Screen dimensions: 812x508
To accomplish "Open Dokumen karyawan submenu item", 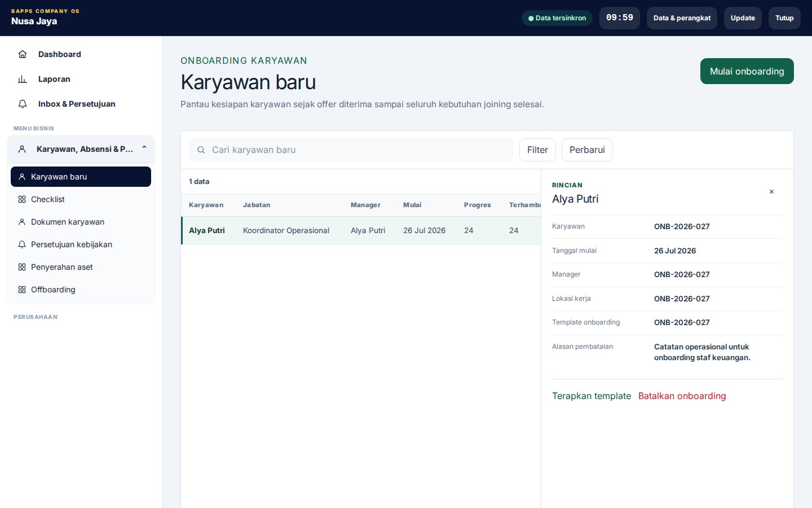I will pos(81,222).
